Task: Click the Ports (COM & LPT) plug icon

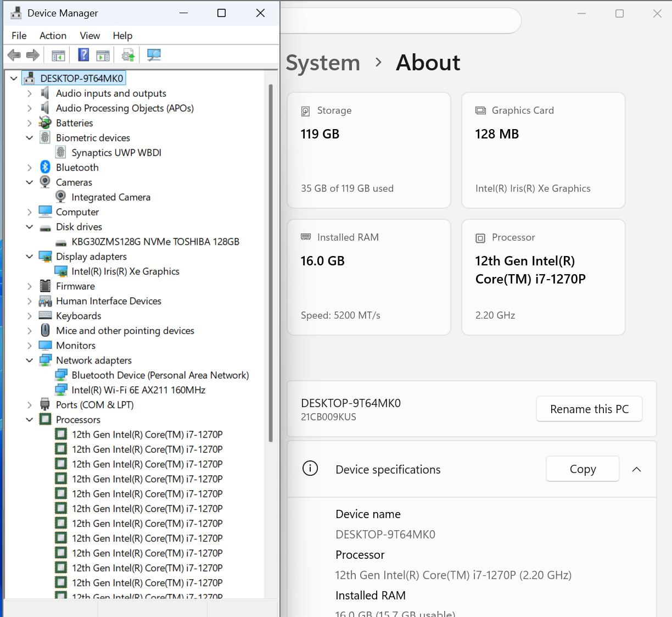Action: coord(45,405)
